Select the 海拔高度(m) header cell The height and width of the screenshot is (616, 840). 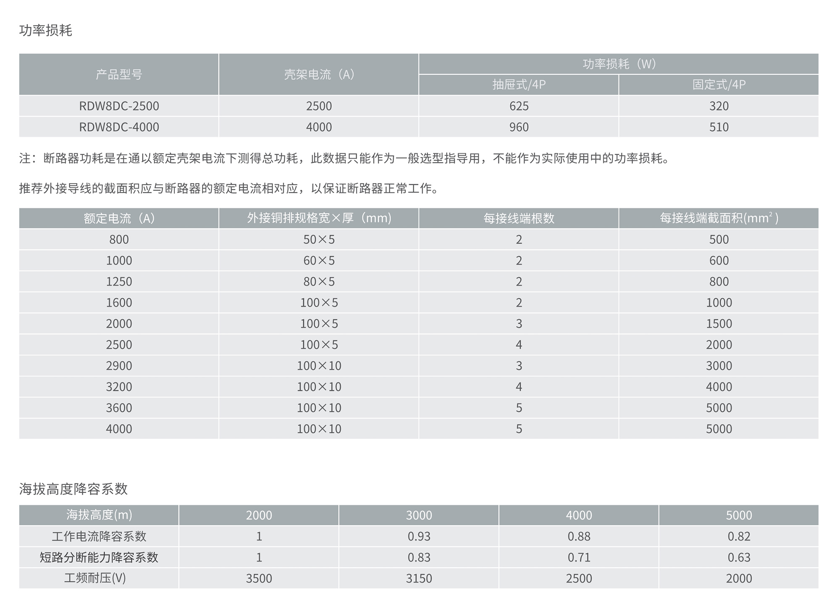coord(99,515)
